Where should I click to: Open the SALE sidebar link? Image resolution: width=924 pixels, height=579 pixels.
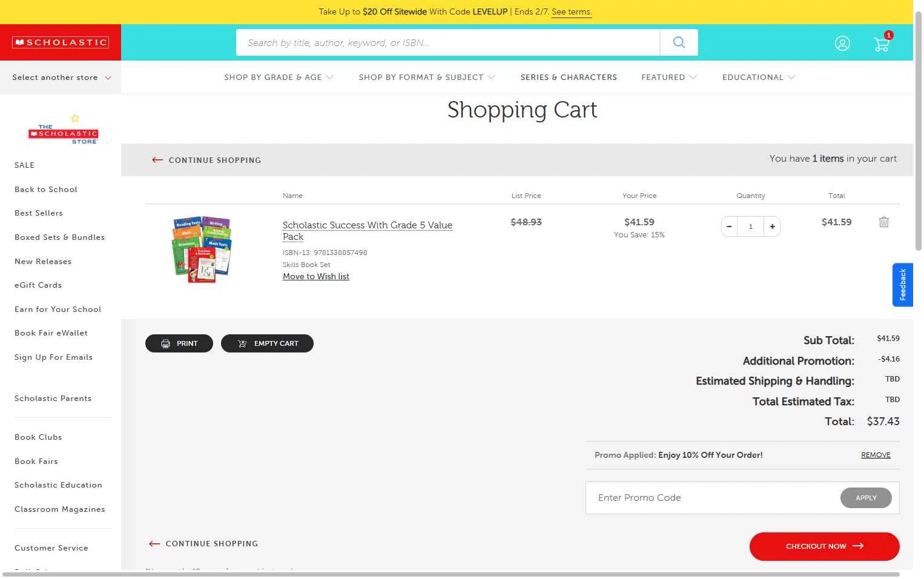(x=25, y=165)
